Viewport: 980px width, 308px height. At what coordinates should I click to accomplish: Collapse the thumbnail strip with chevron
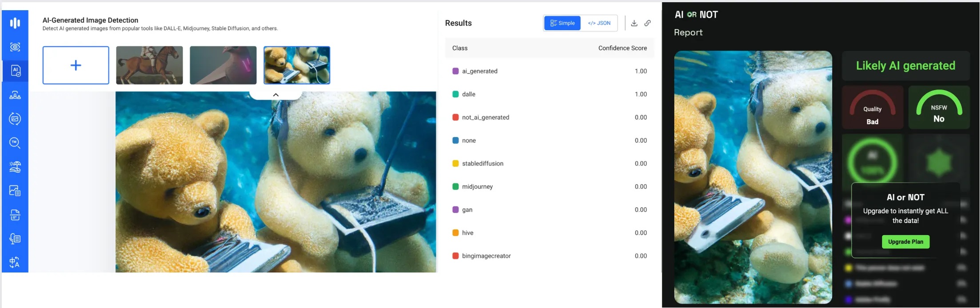pos(275,95)
